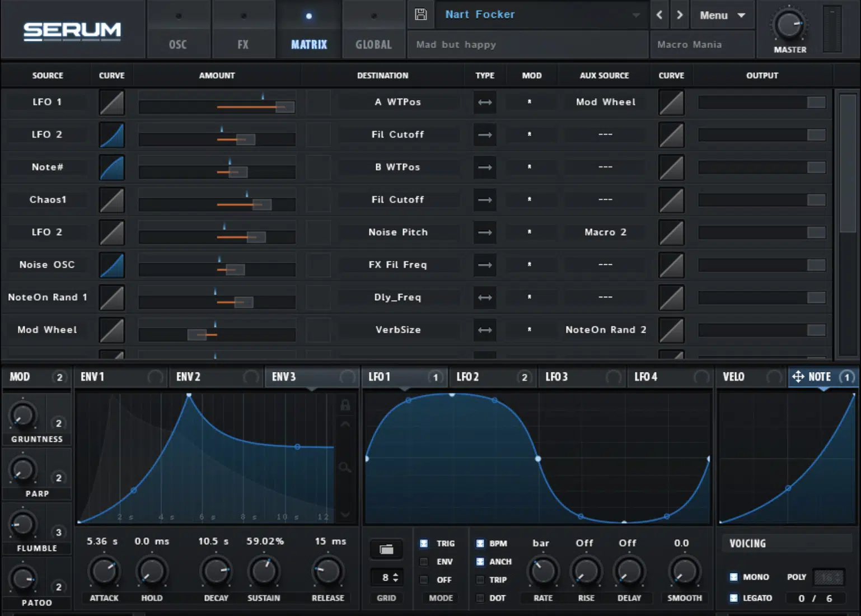
Task: Toggle type arrow for Noise Pitch row
Action: 485,232
